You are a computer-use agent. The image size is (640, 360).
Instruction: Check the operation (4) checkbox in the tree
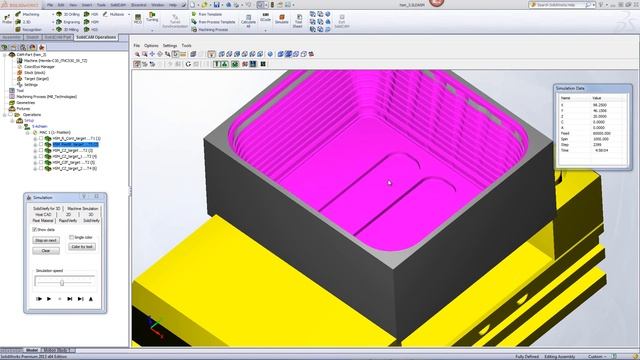[41, 156]
